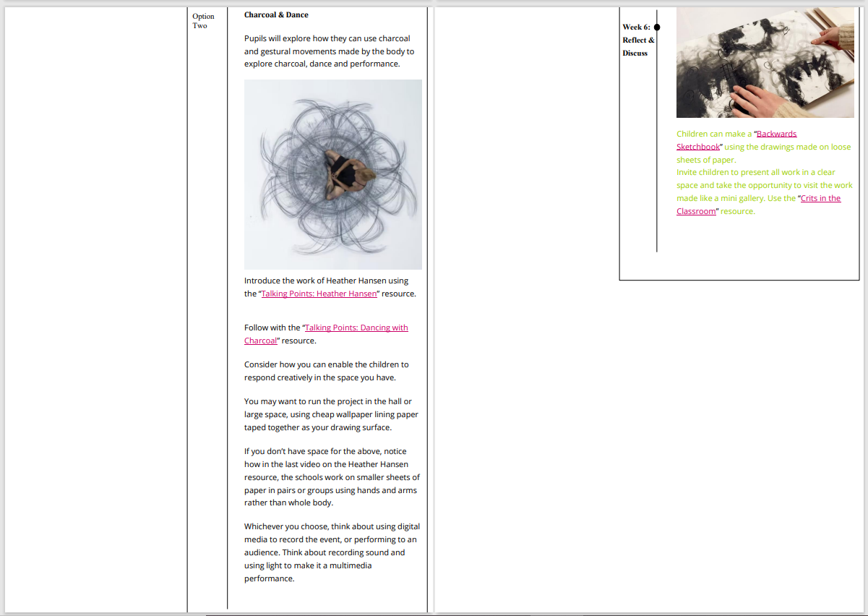Image resolution: width=868 pixels, height=616 pixels.
Task: Click the paragraph about cheap wallpaper lining paper
Action: pyautogui.click(x=331, y=414)
